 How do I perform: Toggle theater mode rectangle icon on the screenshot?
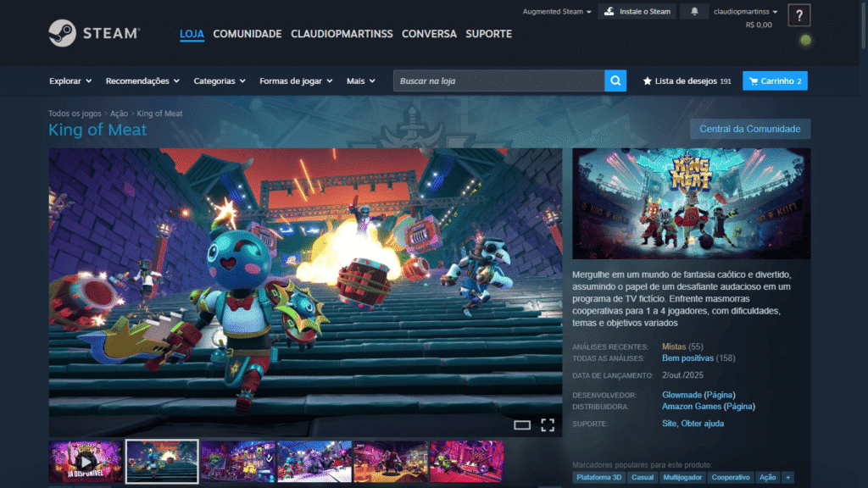522,425
